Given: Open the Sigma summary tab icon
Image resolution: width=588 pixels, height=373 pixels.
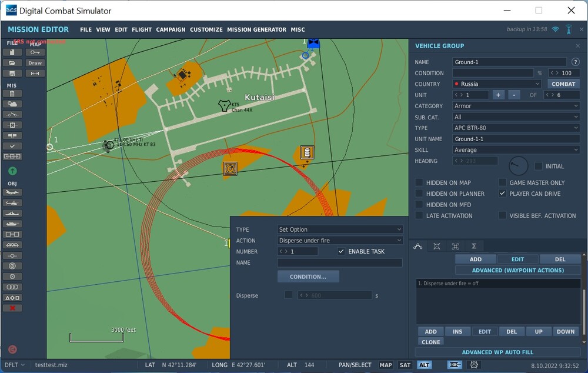Looking at the screenshot, I should [473, 247].
